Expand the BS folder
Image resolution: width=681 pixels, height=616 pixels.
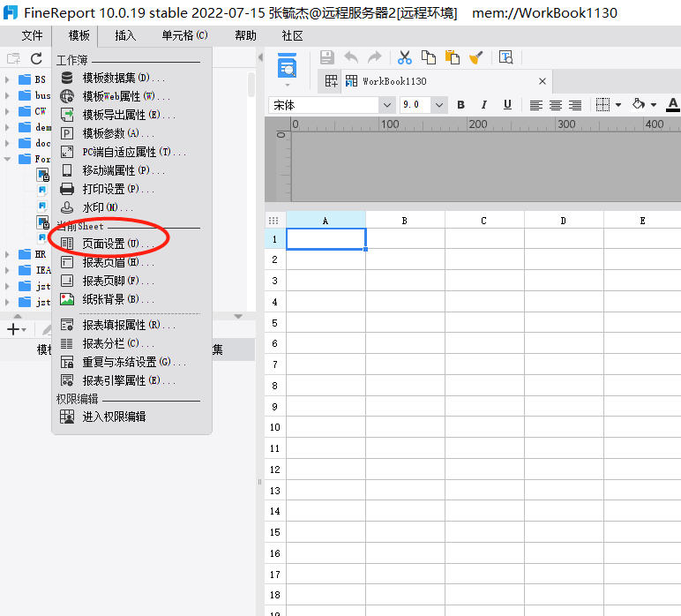click(7, 79)
